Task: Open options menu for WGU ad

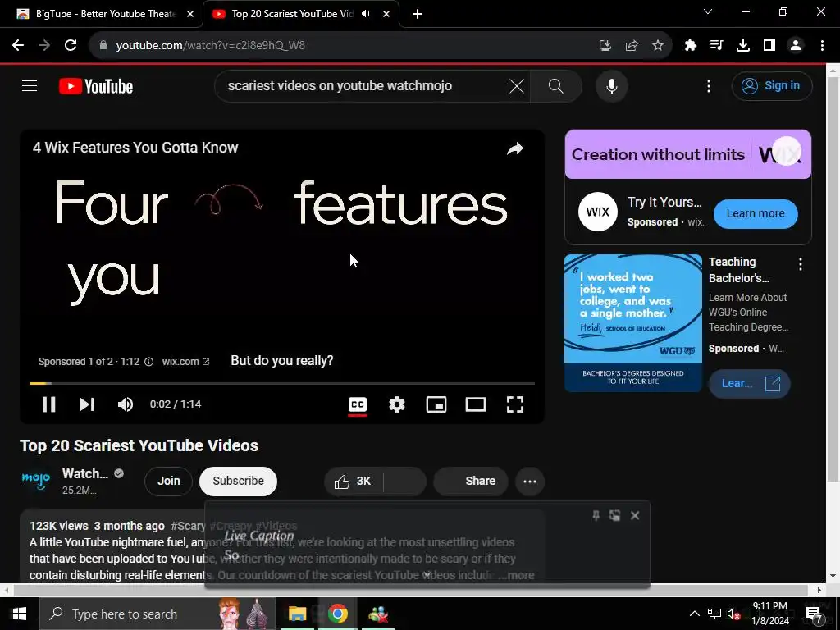Action: 801,263
